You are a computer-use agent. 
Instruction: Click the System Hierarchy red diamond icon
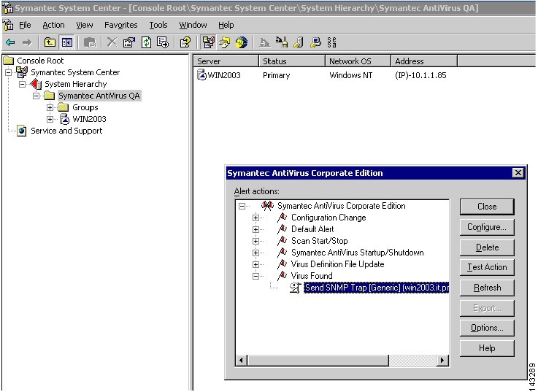(36, 84)
